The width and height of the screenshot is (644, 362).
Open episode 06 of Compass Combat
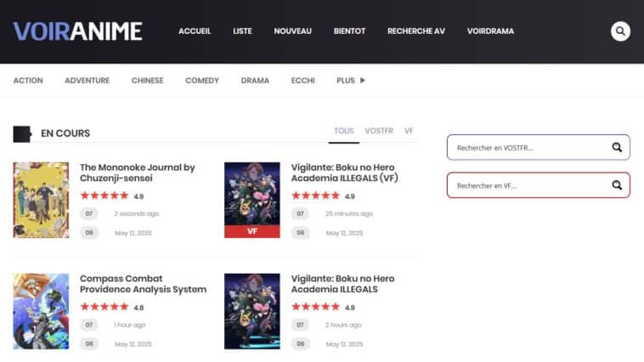89,343
